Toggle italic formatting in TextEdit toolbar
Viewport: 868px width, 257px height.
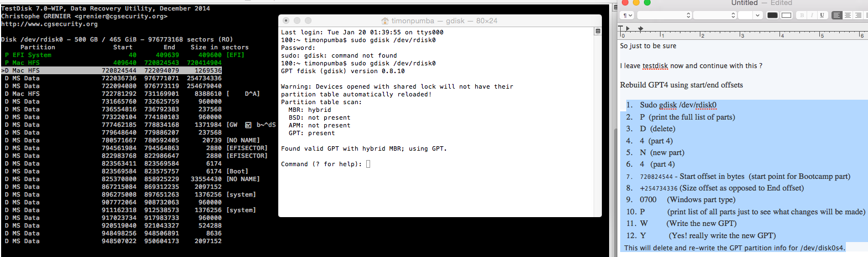[812, 16]
